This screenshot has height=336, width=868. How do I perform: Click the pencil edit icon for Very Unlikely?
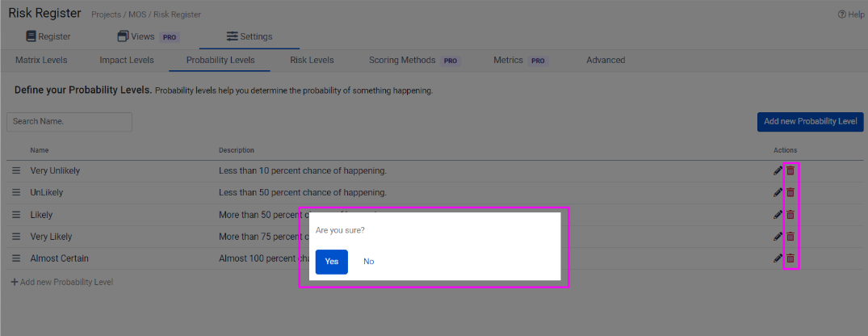click(x=778, y=170)
